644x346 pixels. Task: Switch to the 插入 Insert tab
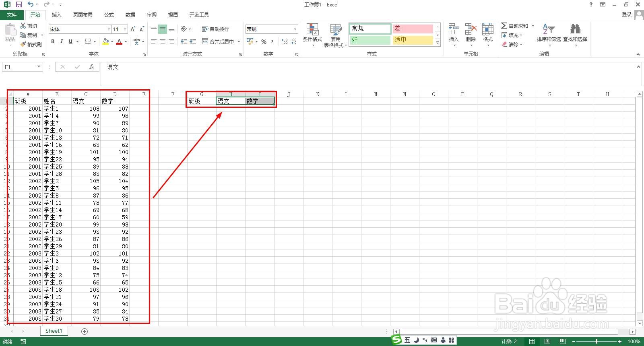pos(57,15)
